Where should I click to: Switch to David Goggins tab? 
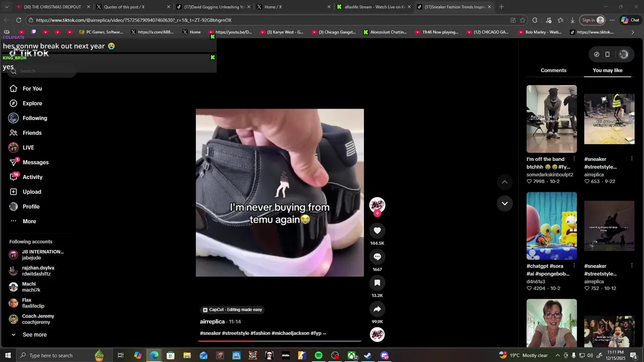[x=214, y=7]
